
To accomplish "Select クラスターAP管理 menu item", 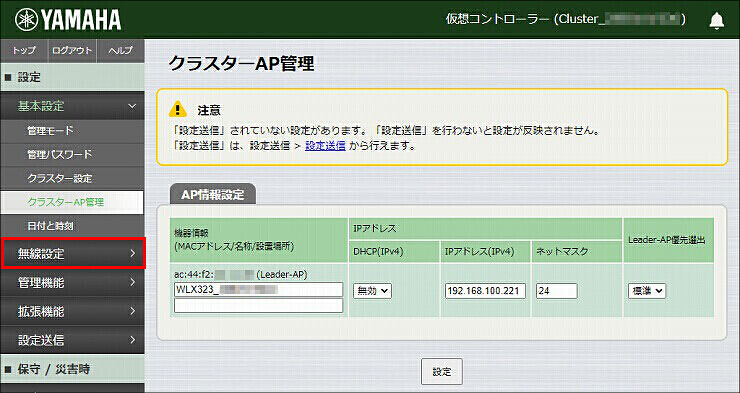I will pos(72,202).
